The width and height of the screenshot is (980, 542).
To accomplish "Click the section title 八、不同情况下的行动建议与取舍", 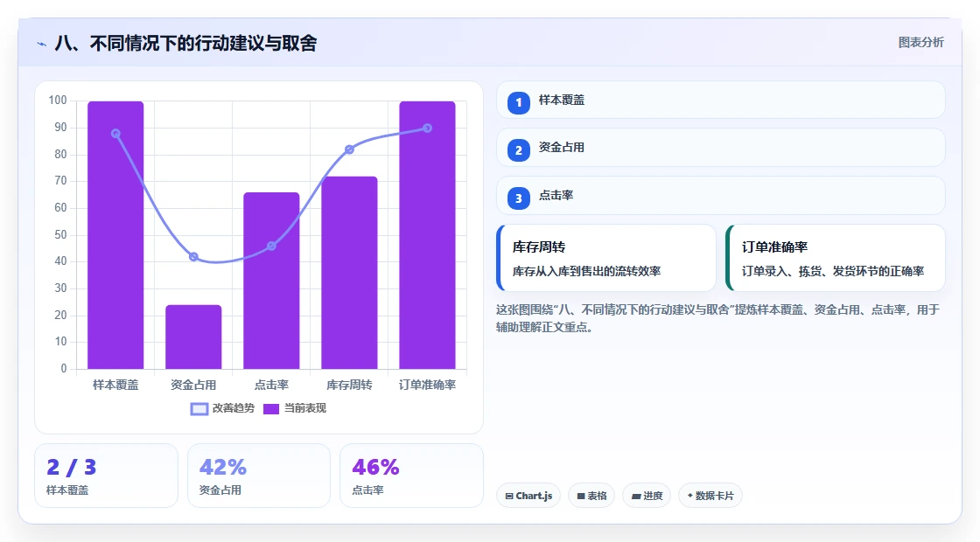I will (185, 43).
